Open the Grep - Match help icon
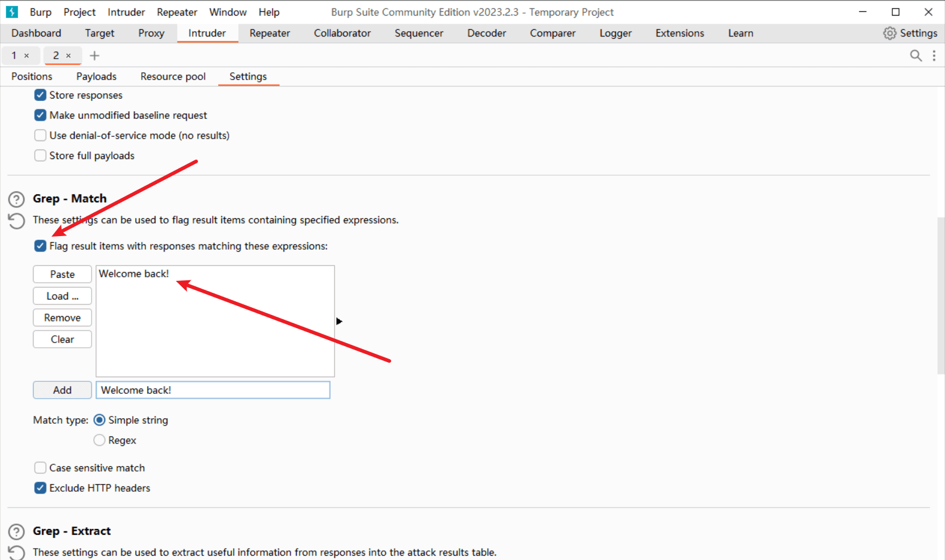This screenshot has height=560, width=945. pyautogui.click(x=16, y=199)
